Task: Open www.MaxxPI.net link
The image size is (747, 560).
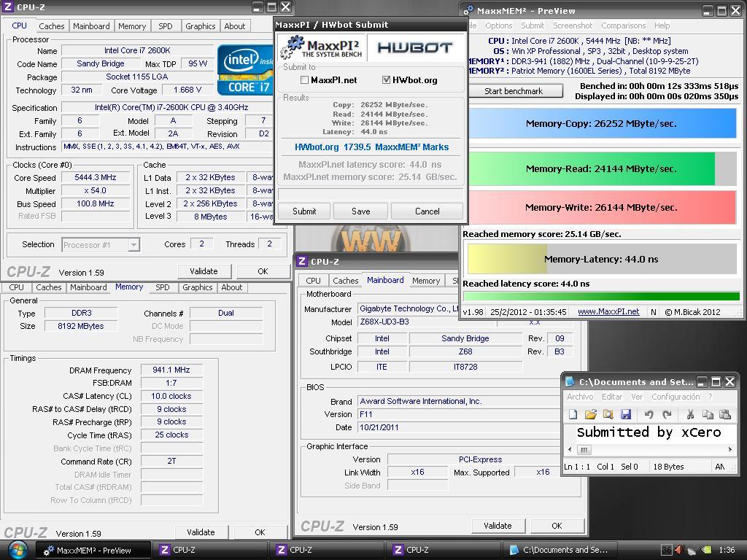Action: click(x=608, y=311)
